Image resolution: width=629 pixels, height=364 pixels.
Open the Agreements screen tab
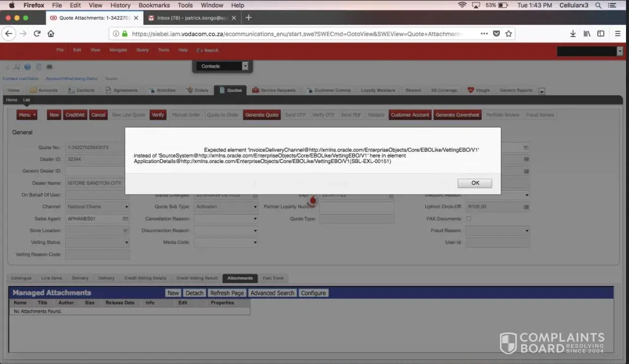click(122, 90)
